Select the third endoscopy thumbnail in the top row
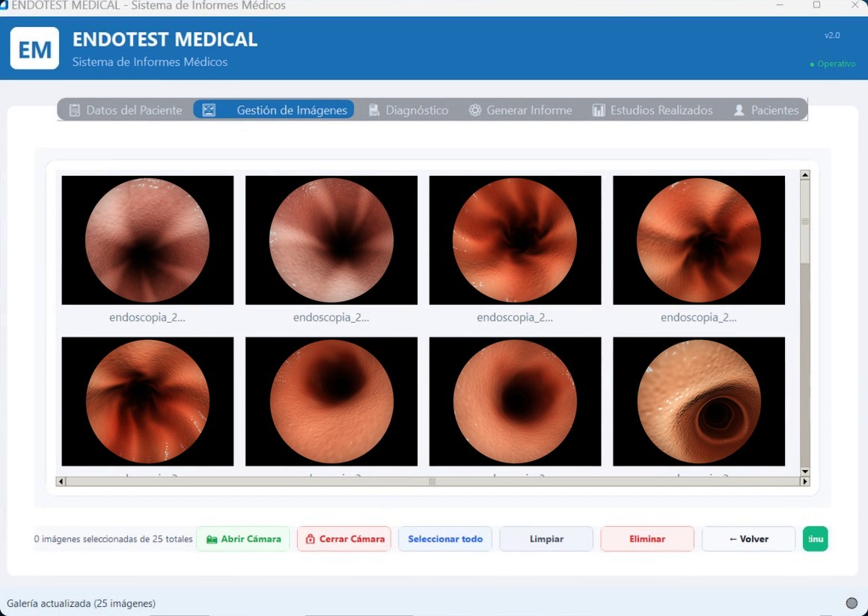Viewport: 868px width, 616px height. tap(515, 240)
